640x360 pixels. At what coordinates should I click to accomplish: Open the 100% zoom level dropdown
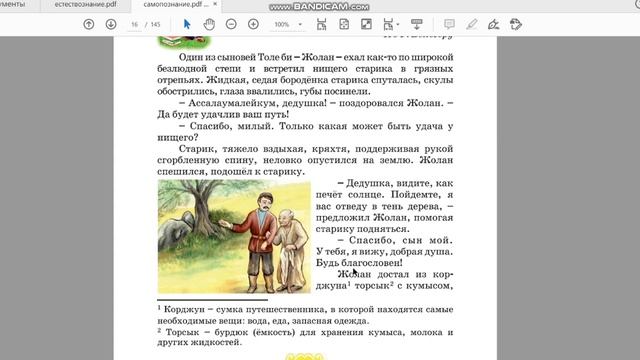(300, 24)
